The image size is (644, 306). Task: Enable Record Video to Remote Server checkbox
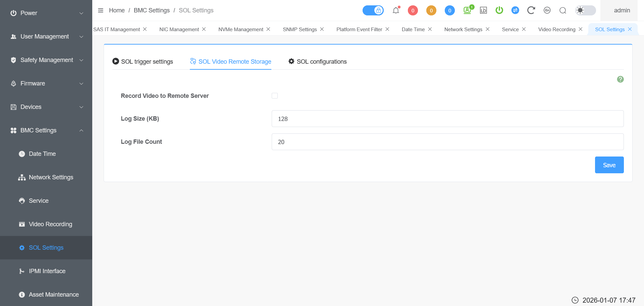pyautogui.click(x=275, y=96)
